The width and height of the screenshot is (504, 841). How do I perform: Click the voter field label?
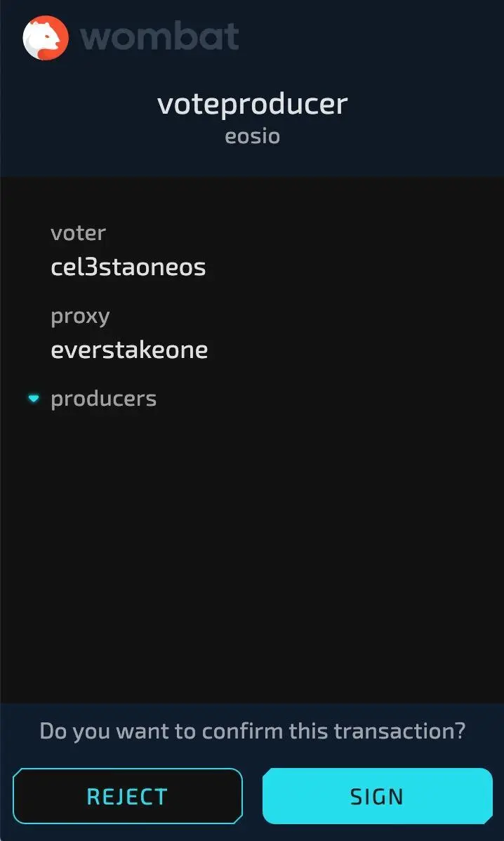(78, 232)
